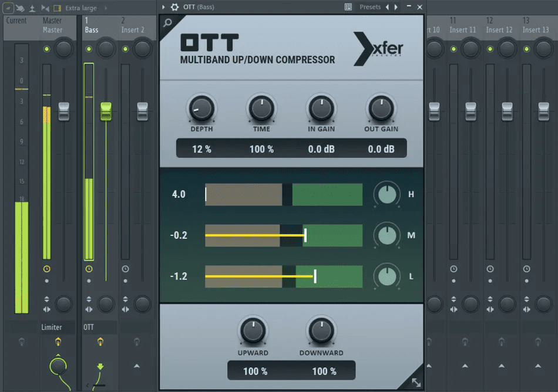Click the Xfer Records logo
This screenshot has height=392, width=558.
tap(378, 49)
